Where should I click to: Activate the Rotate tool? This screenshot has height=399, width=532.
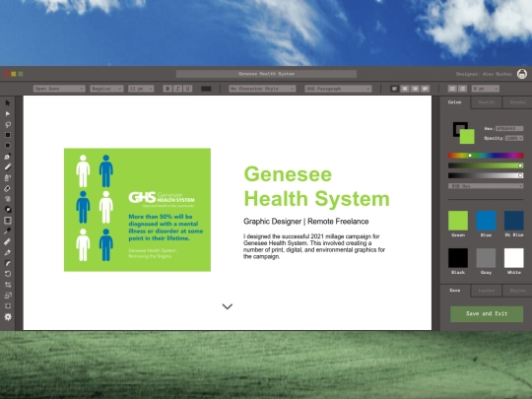pos(8,274)
